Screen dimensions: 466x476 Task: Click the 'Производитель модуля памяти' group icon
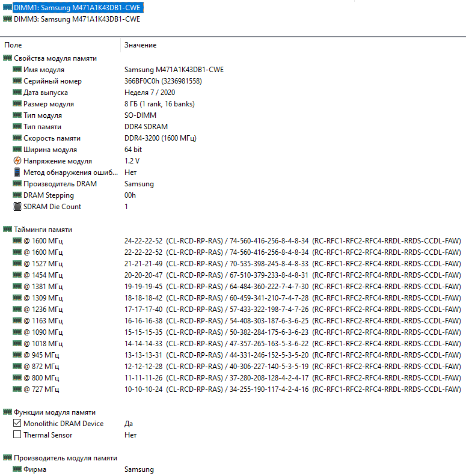[7, 457]
